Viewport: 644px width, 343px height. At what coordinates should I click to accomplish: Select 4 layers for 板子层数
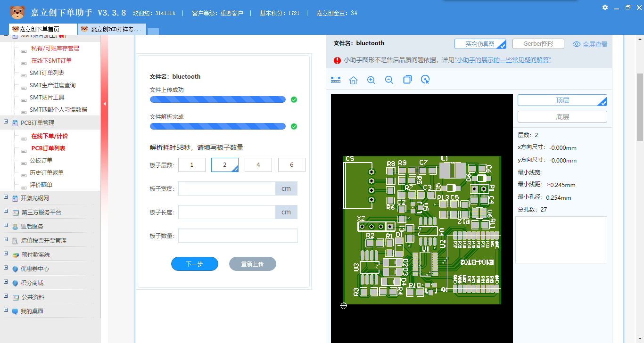pyautogui.click(x=258, y=165)
